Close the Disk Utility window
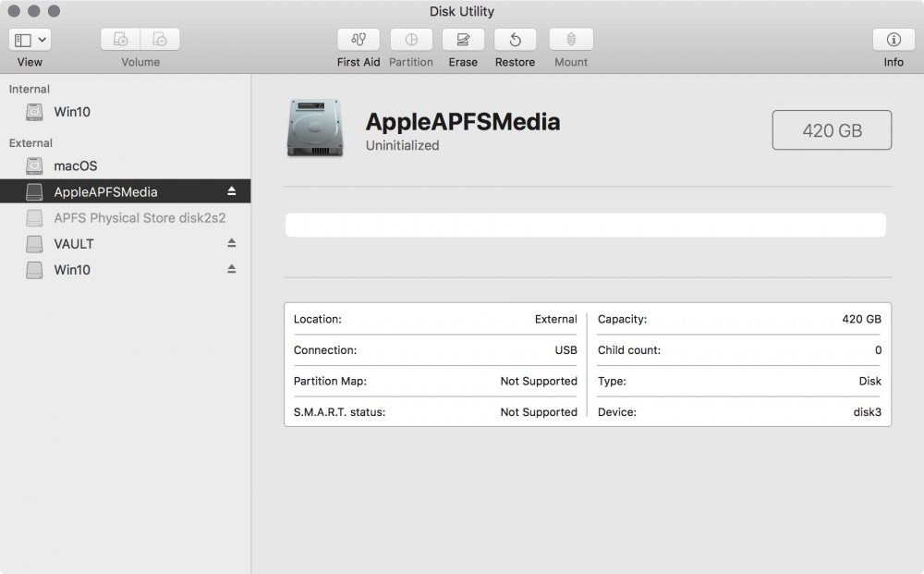Screen dimensions: 924x574 click(14, 10)
